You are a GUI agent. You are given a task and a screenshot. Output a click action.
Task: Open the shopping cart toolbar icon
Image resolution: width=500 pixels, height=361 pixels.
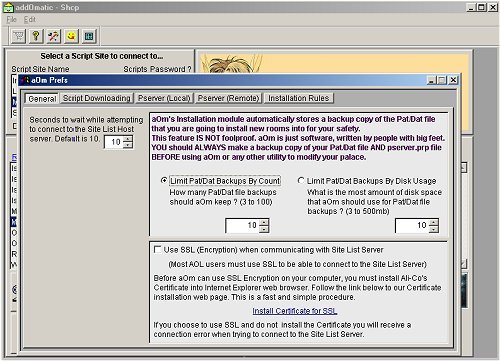[19, 36]
